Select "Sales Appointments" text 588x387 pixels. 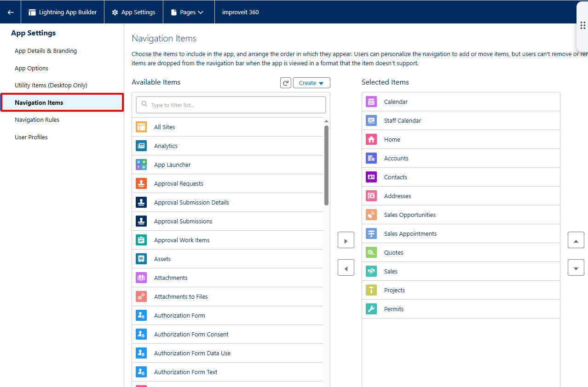[410, 233]
